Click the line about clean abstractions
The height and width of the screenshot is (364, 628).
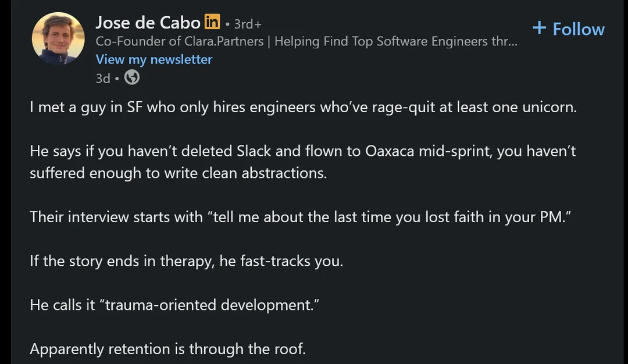click(x=179, y=173)
